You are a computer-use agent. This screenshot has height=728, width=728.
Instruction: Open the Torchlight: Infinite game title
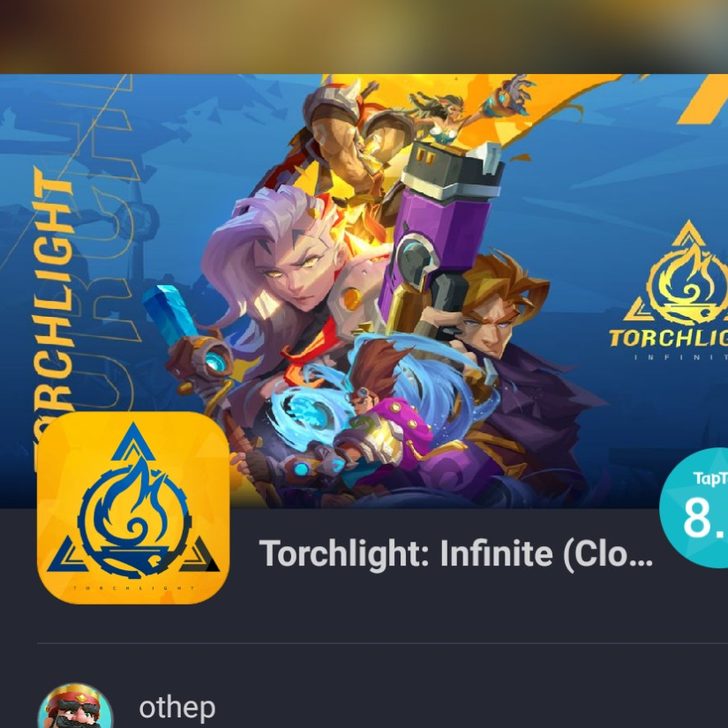[456, 553]
